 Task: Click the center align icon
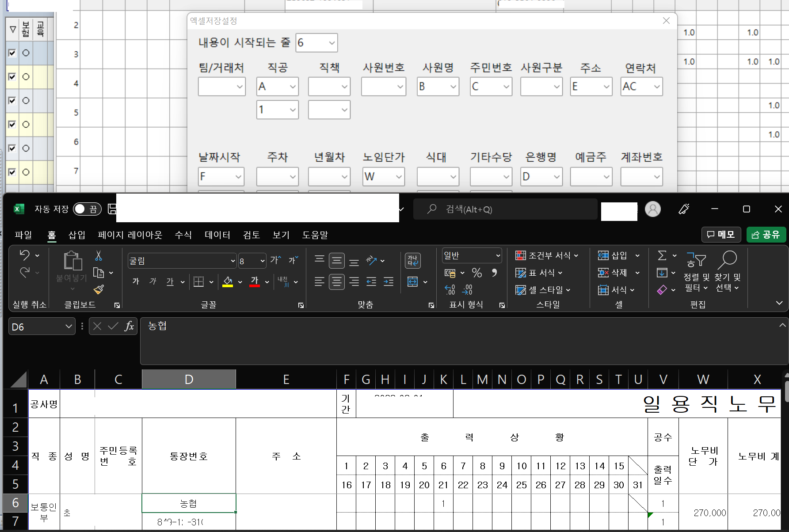point(336,282)
